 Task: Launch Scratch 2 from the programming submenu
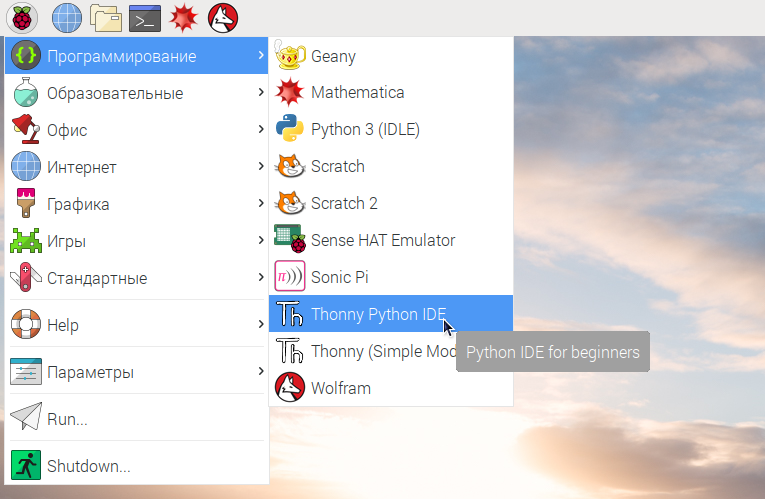(391, 203)
